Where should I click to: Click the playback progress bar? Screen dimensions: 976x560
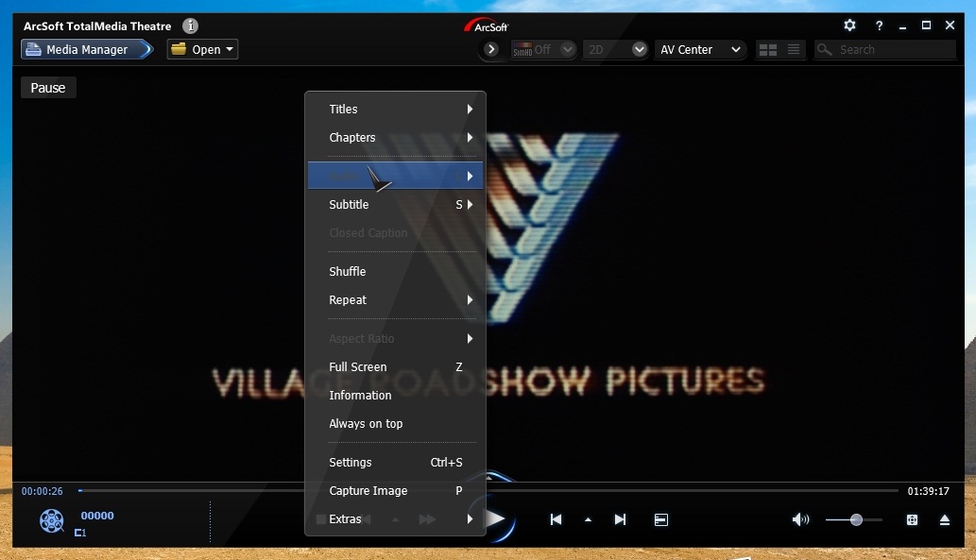tap(488, 490)
